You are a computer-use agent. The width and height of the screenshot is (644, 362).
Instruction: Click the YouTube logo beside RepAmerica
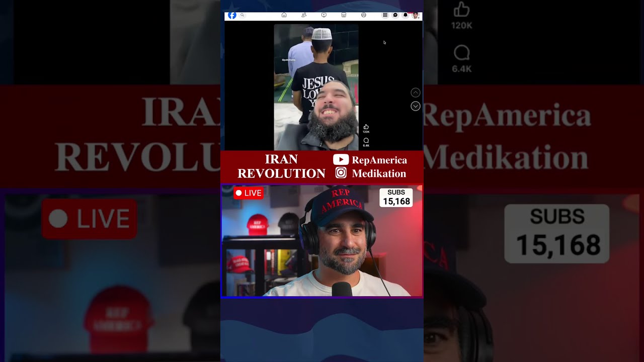click(341, 159)
